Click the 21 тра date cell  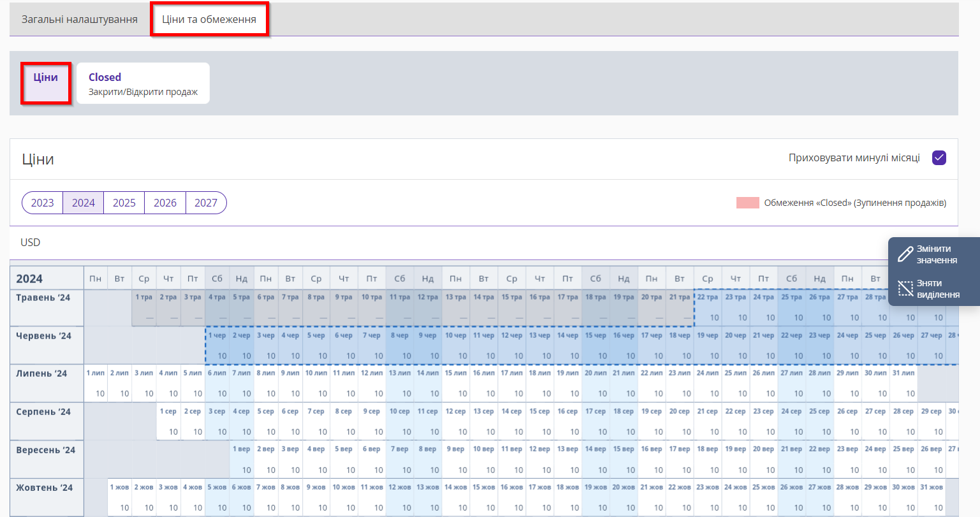tap(680, 308)
